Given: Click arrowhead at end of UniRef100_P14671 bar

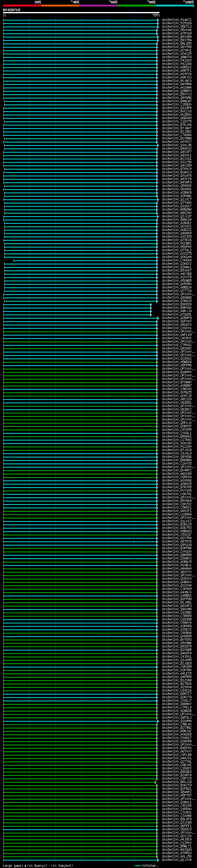Looking at the screenshot, I should pyautogui.click(x=158, y=20).
